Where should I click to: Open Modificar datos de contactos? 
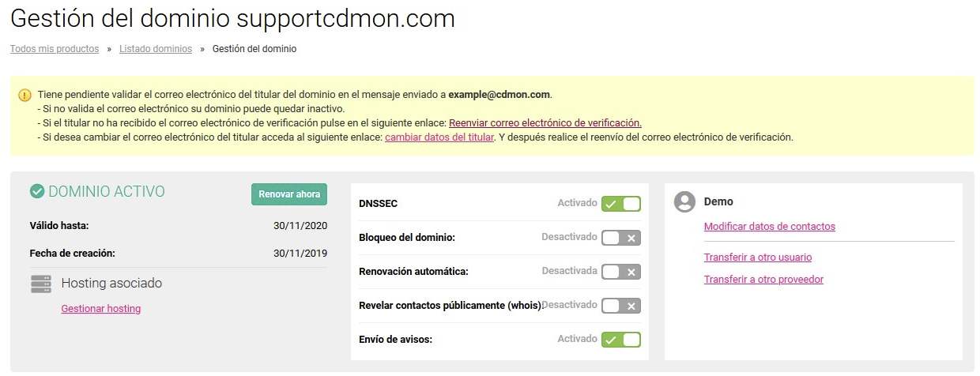[770, 227]
